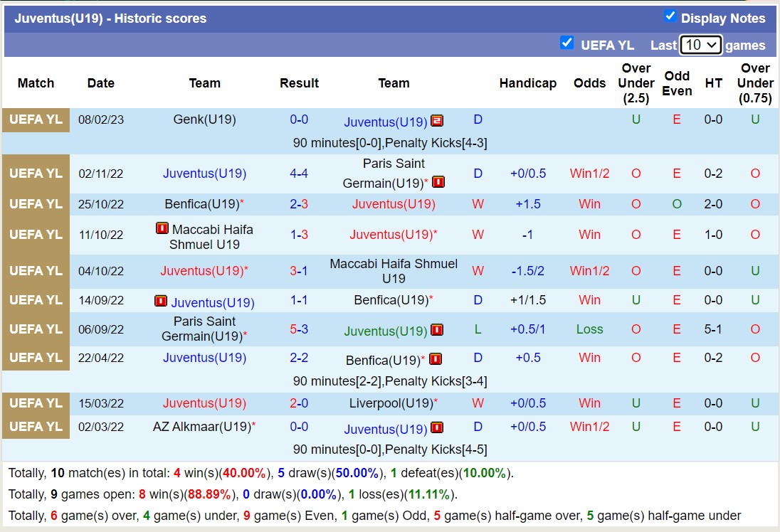
Task: Click the 4-4 result against Paris Saint Germain
Action: [x=299, y=174]
